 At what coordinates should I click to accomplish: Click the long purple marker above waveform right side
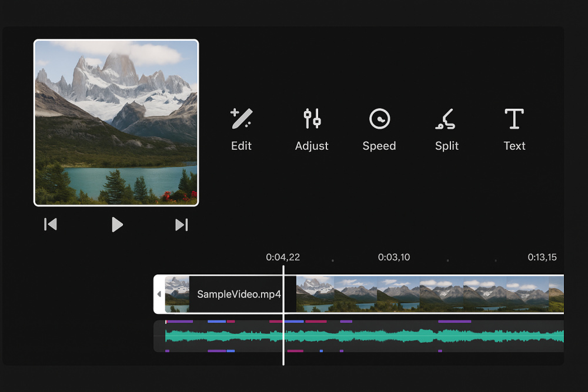(x=455, y=321)
